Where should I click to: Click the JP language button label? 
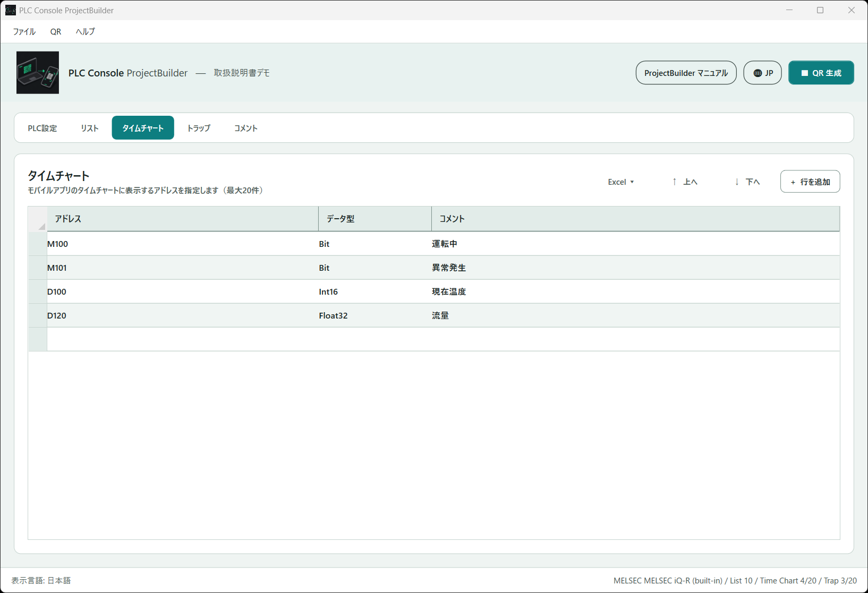pyautogui.click(x=769, y=73)
